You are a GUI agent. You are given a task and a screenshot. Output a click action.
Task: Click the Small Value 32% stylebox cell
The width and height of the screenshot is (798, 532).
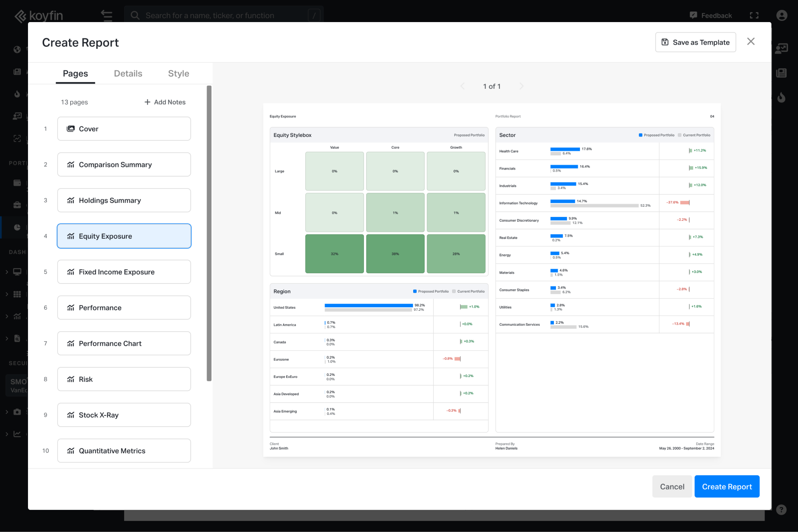(x=334, y=254)
